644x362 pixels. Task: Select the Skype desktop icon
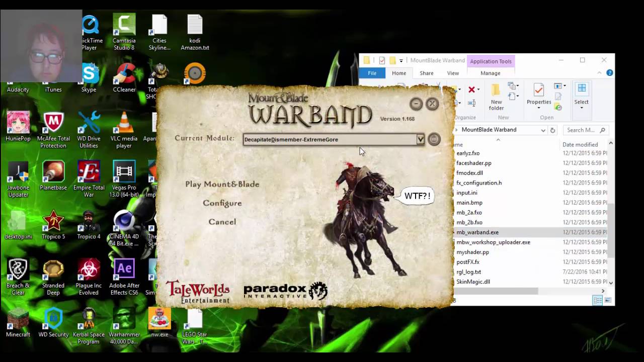point(89,78)
